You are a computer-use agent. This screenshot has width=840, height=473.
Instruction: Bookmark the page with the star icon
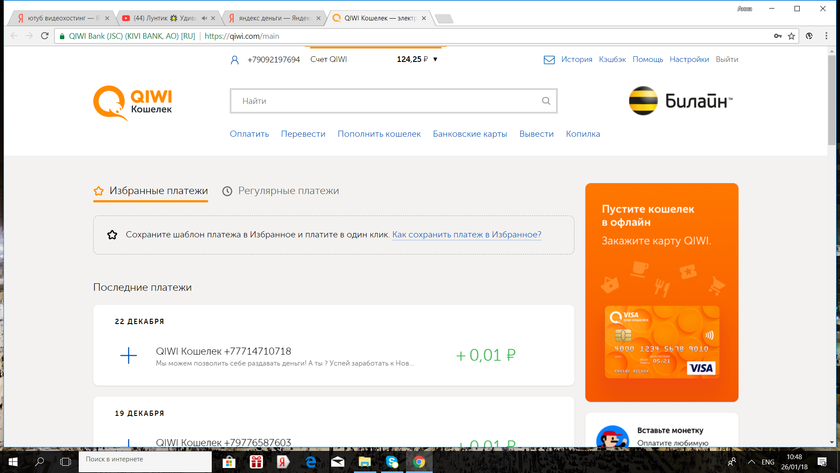point(792,36)
